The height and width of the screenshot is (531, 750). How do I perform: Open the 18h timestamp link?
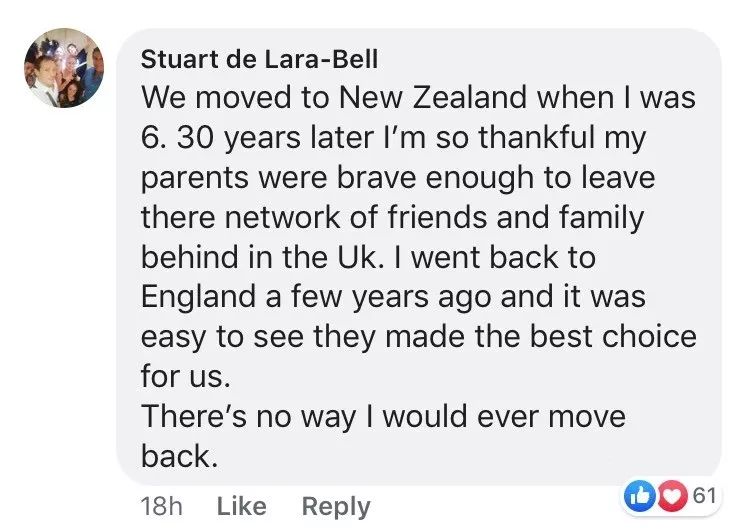pos(162,506)
